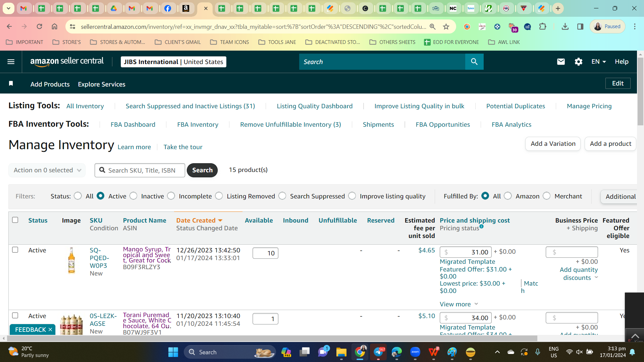Viewport: 644px width, 362px height.
Task: Click the Edit button in navigation bar
Action: [618, 83]
